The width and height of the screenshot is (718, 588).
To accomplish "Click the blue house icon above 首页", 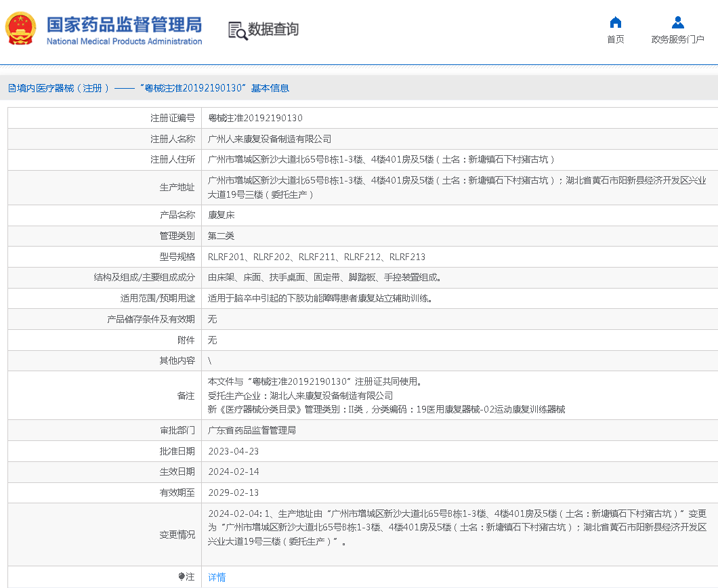I will (615, 22).
